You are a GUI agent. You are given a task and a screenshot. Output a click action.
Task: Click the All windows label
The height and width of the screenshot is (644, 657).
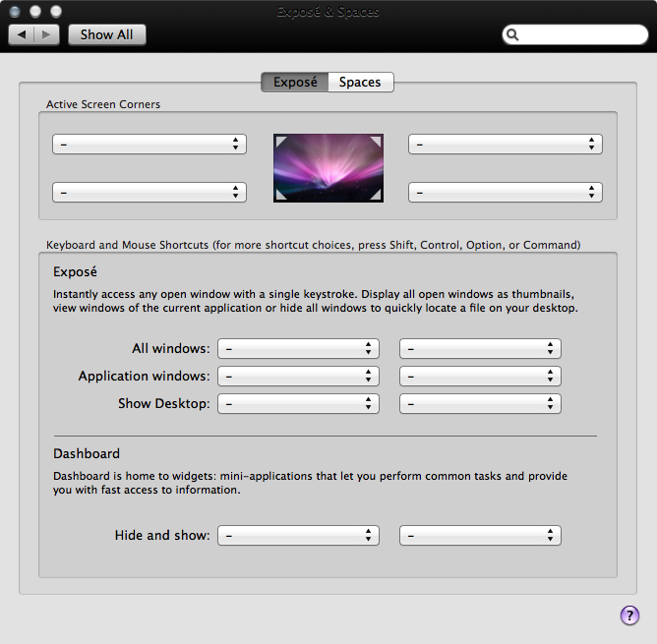pyautogui.click(x=171, y=349)
